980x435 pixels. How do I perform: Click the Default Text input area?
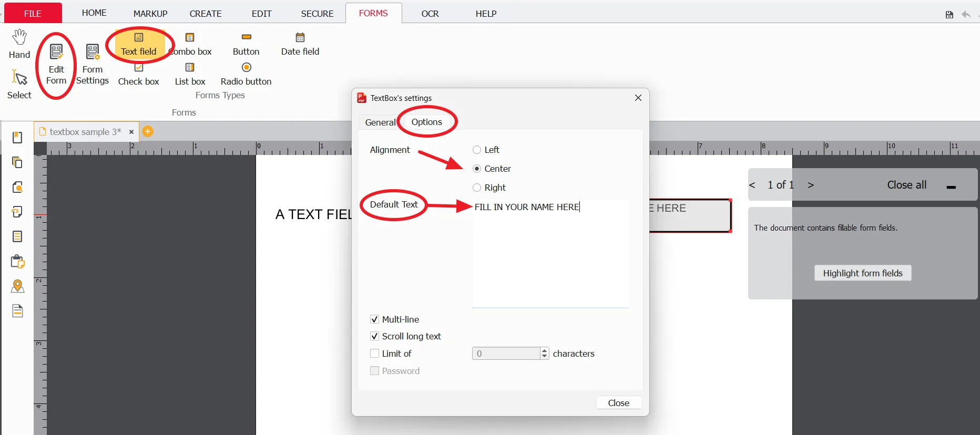tap(550, 253)
